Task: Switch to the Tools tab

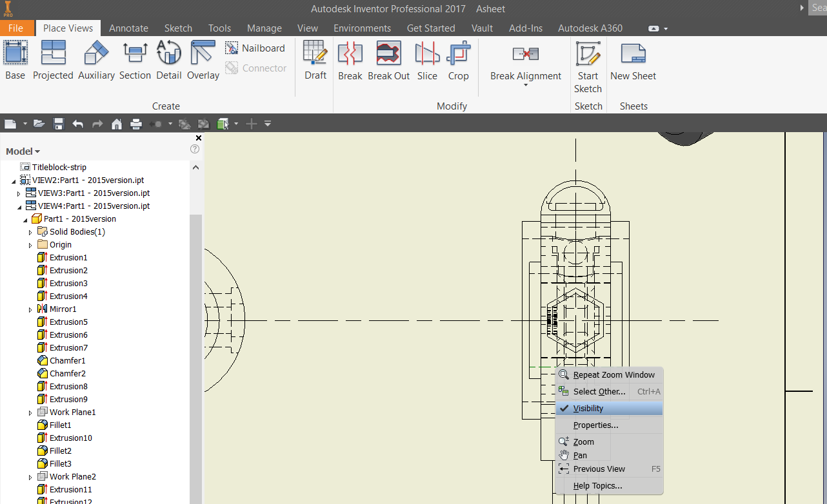Action: (x=219, y=28)
